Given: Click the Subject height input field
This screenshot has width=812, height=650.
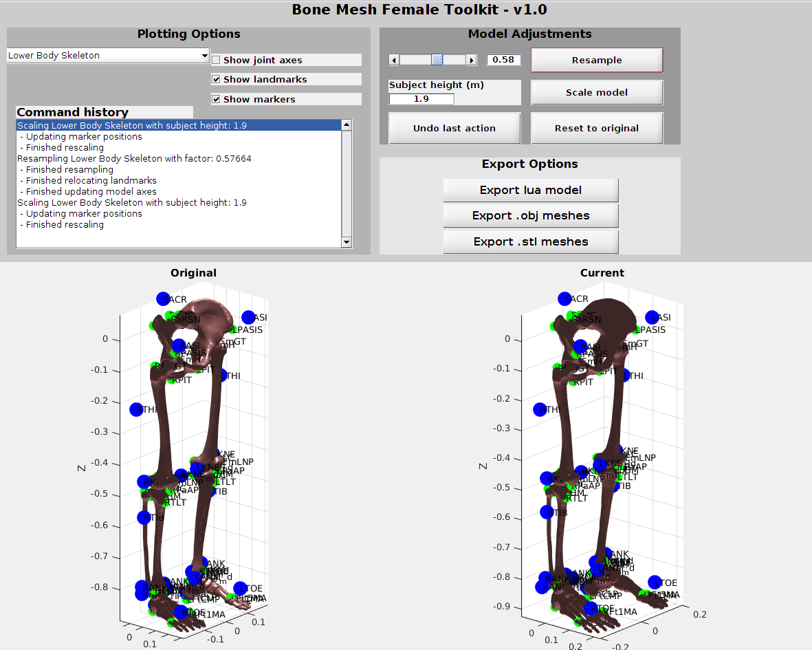Looking at the screenshot, I should pyautogui.click(x=421, y=99).
